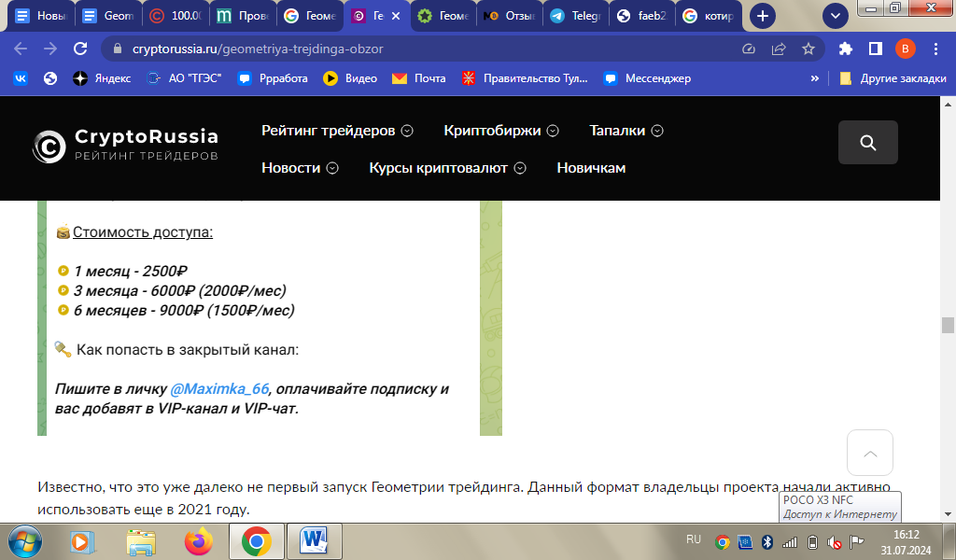956x560 pixels.
Task: Click the scroll-to-top arrow button
Action: click(x=870, y=453)
